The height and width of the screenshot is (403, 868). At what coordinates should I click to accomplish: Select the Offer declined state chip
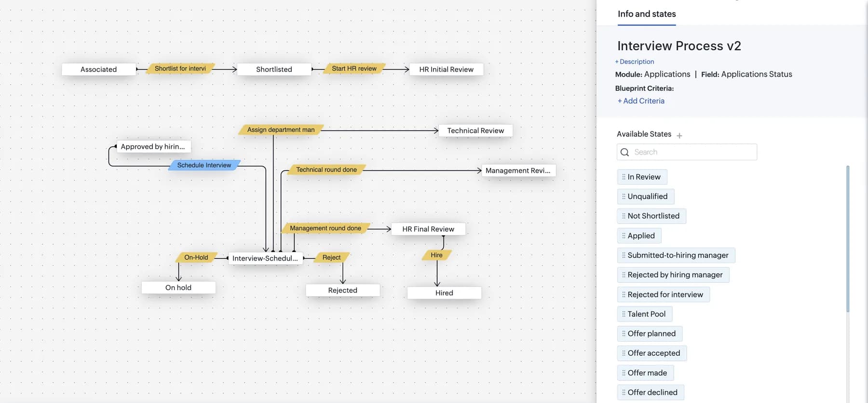coord(651,392)
